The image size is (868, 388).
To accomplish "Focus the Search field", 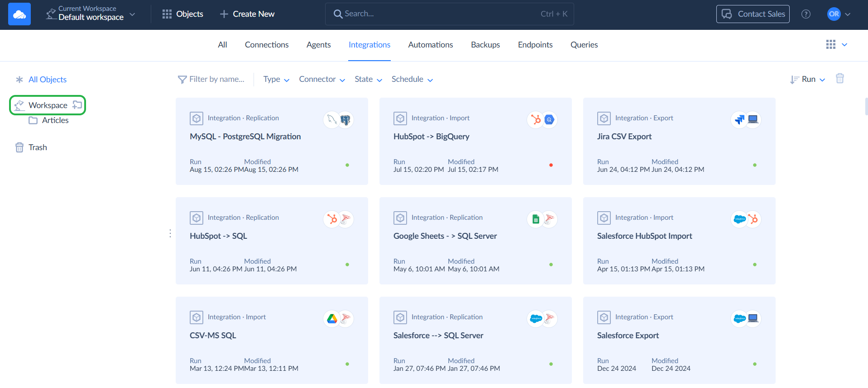I will point(450,14).
